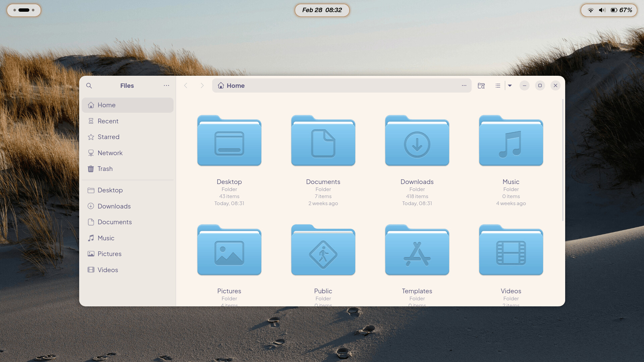
Task: Open the path bar three-dot menu
Action: pyautogui.click(x=464, y=85)
